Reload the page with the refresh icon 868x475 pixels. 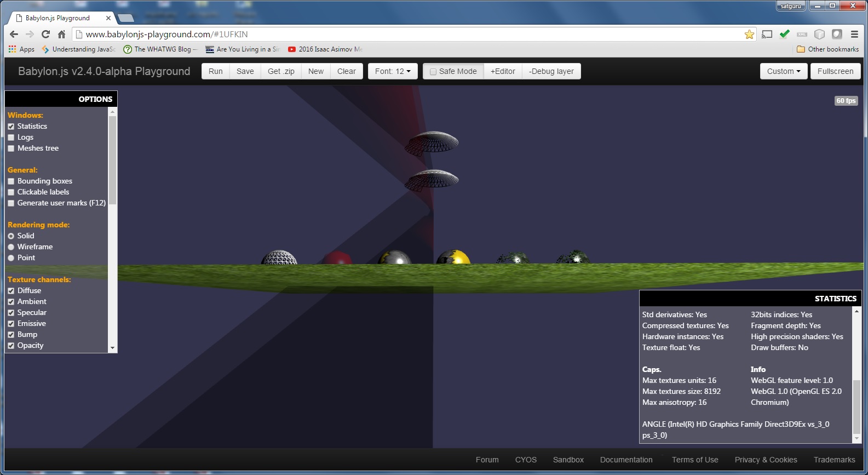(46, 34)
